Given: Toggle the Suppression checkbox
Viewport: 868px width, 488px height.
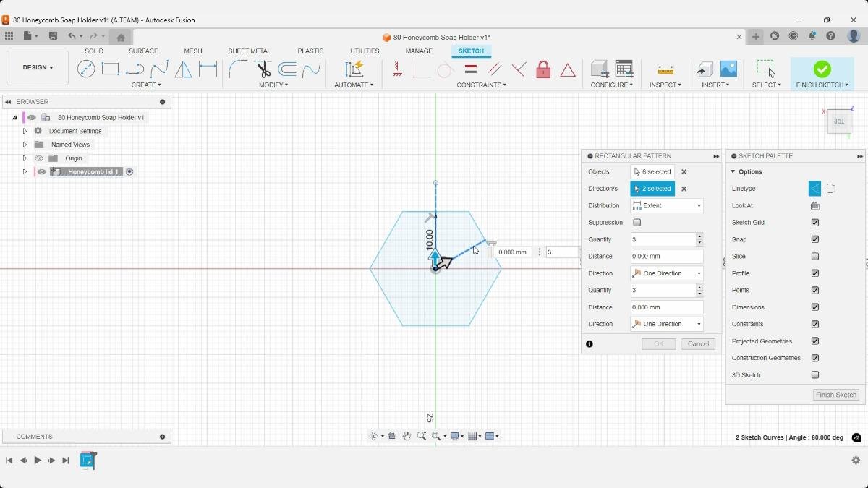Looking at the screenshot, I should (x=637, y=223).
